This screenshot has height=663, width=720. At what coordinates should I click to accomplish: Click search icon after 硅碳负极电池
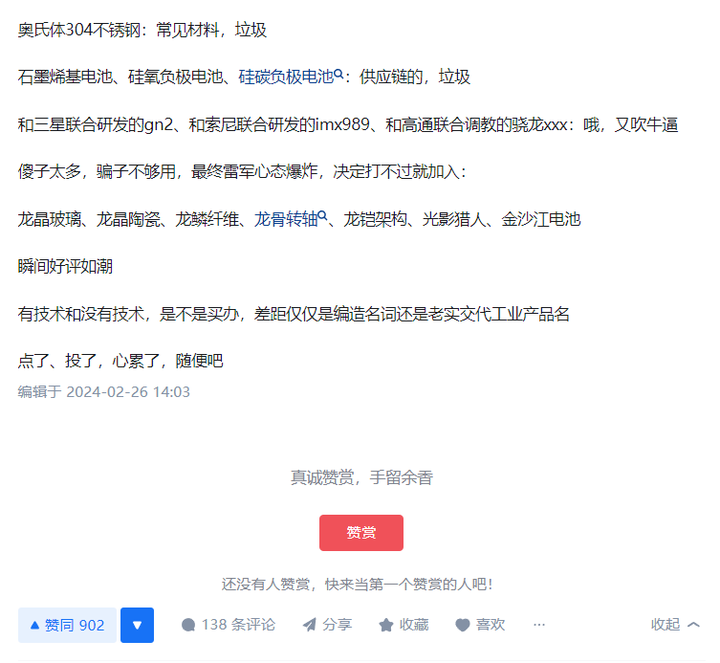tap(338, 73)
